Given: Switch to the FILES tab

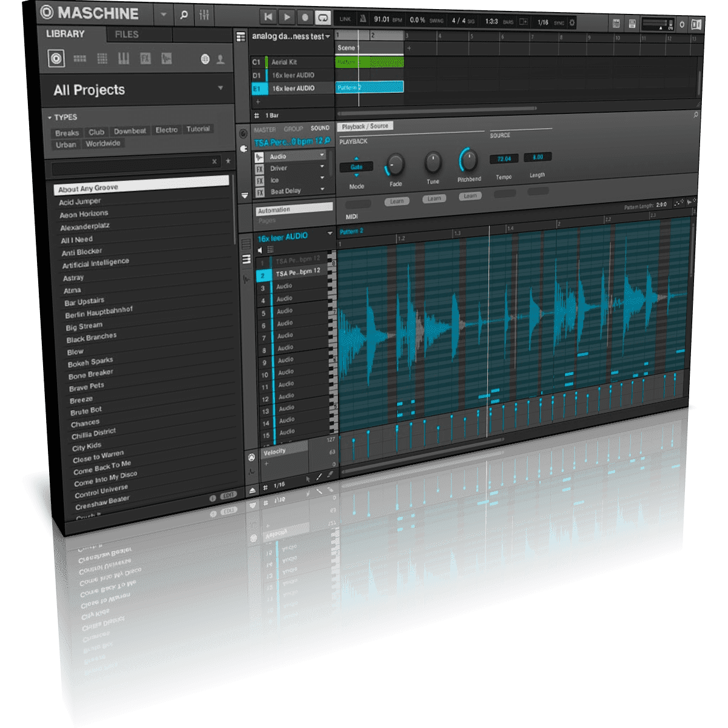Looking at the screenshot, I should click(127, 35).
